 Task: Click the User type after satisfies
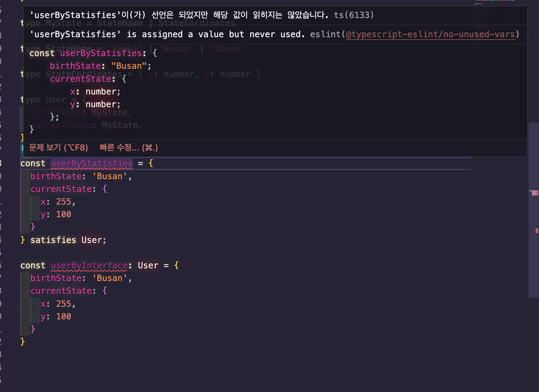92,240
